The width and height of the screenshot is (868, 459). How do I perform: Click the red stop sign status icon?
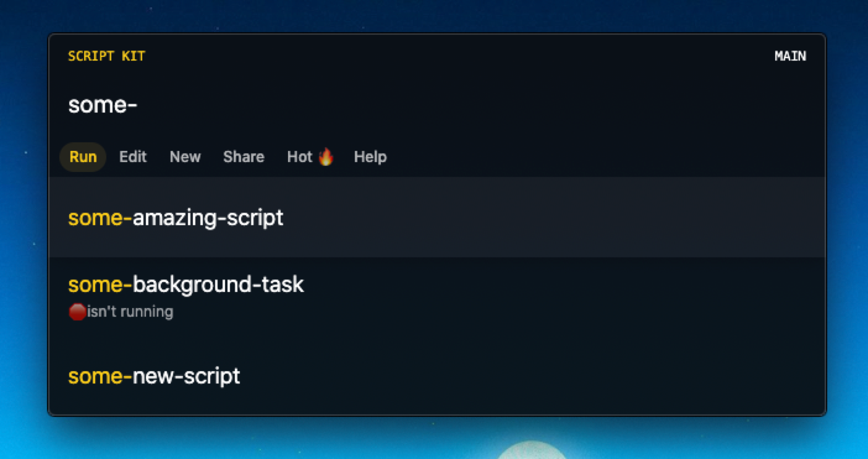(77, 312)
